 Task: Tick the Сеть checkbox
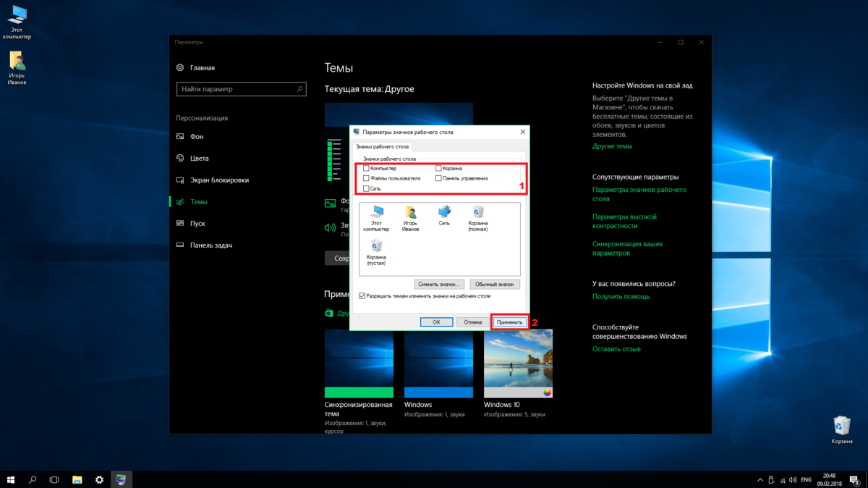[x=366, y=188]
